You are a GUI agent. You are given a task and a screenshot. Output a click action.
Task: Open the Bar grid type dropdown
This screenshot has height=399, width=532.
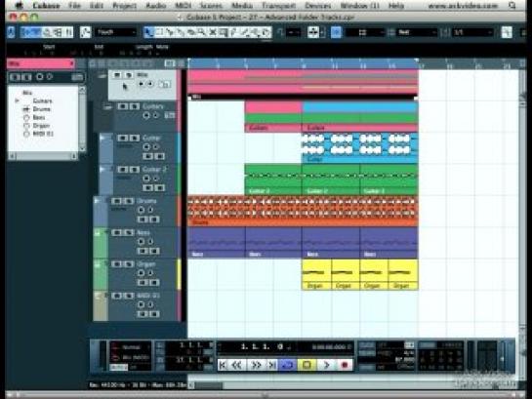[417, 32]
